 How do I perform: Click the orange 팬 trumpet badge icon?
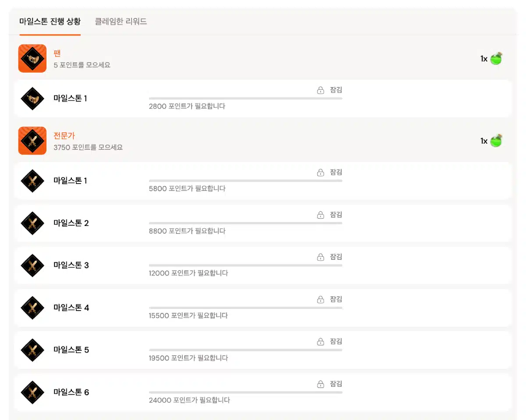(x=32, y=58)
